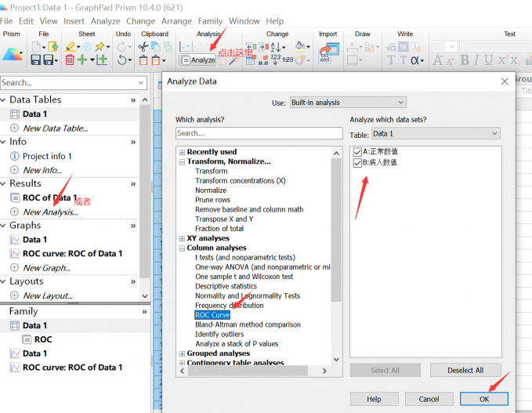The image size is (532, 413).
Task: Collapse the Transform, Normalize... group
Action: (182, 162)
